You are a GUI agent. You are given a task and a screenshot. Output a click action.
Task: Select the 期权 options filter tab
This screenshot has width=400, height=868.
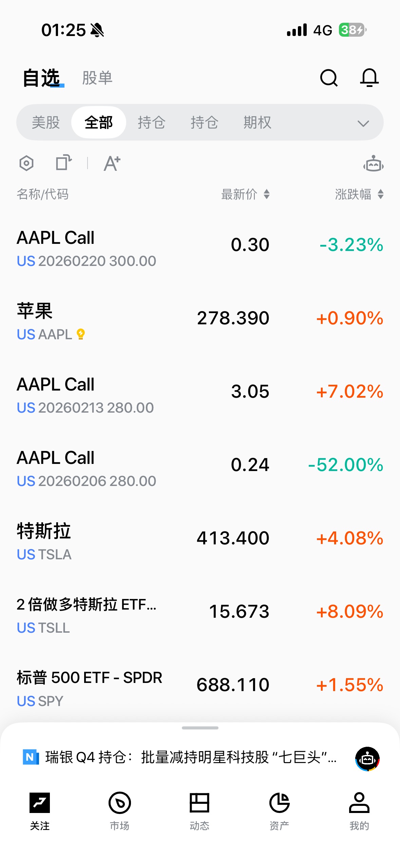tap(257, 123)
